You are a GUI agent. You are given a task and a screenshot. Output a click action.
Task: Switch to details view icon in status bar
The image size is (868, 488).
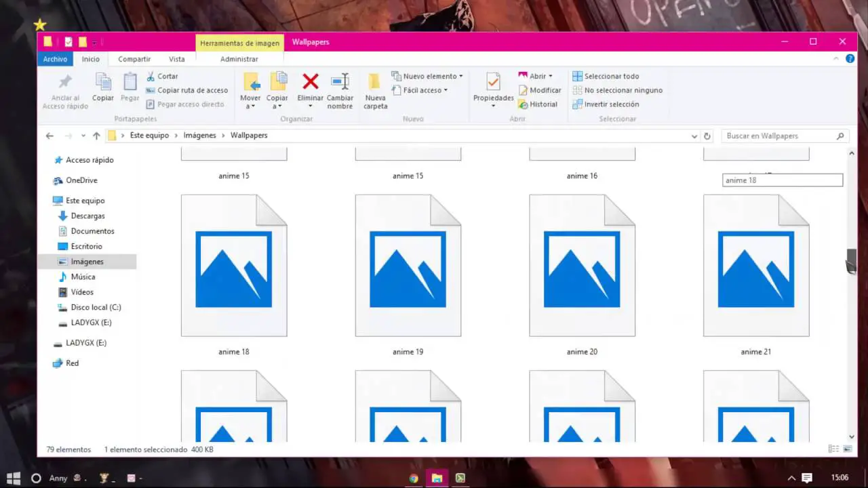point(833,449)
